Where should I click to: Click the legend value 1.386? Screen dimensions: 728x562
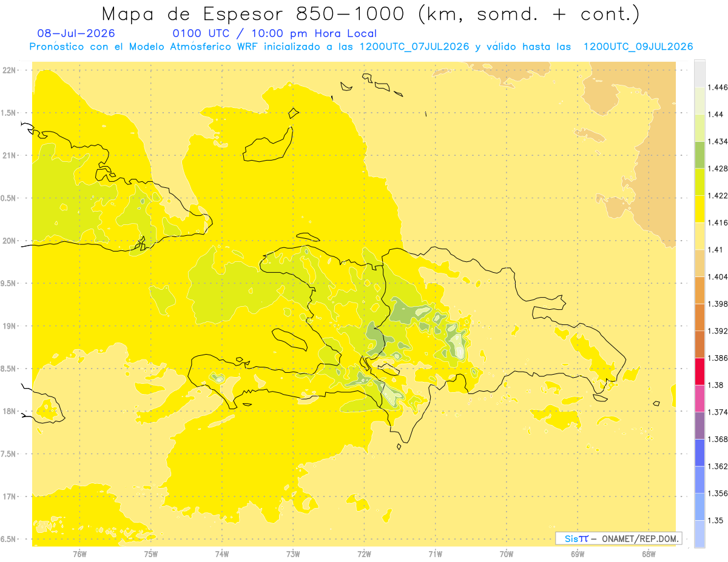pos(718,358)
